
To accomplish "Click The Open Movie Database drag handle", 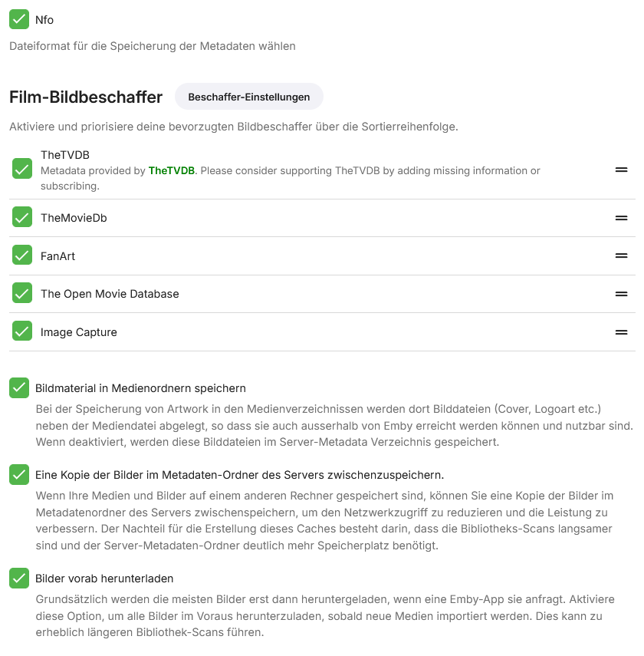I will point(621,294).
